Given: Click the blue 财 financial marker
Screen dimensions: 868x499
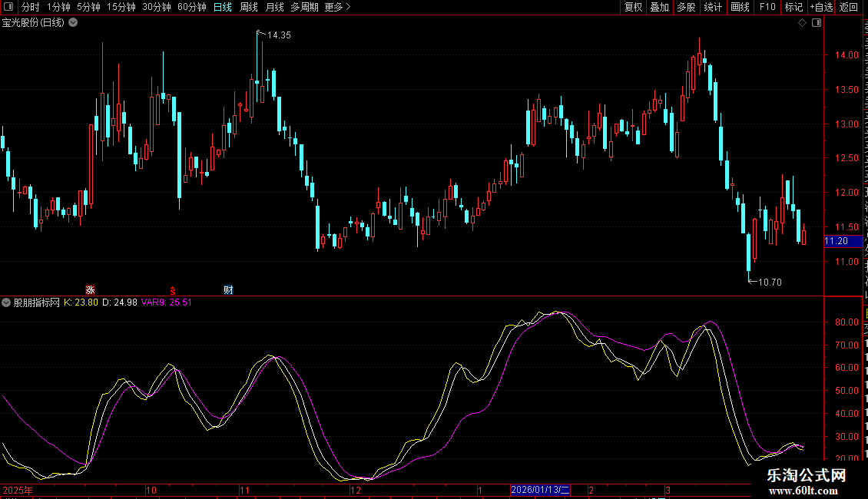Looking at the screenshot, I should coord(228,290).
